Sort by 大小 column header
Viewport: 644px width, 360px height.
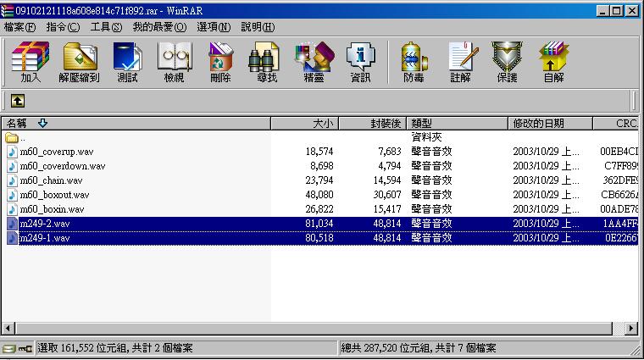click(305, 123)
